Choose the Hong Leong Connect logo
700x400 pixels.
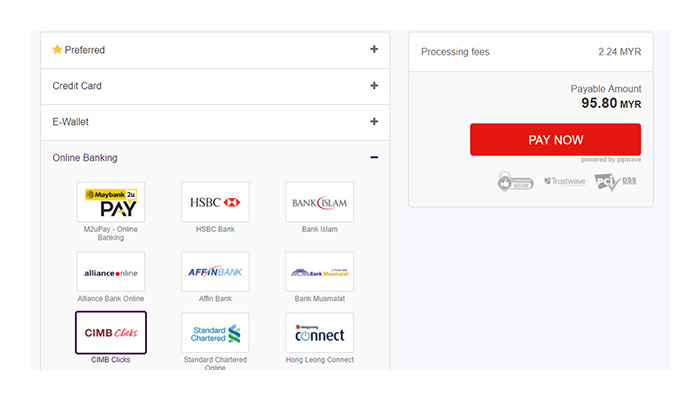point(319,332)
